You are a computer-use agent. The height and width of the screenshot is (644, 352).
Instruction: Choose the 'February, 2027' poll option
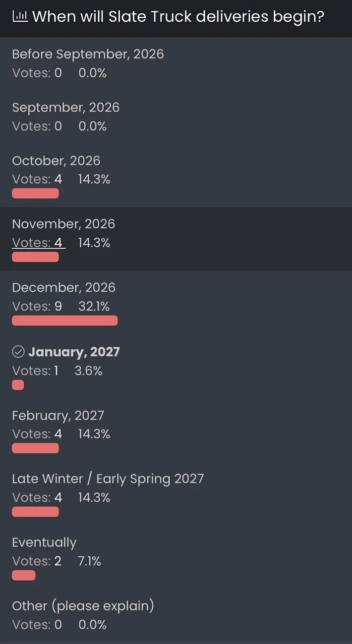[x=58, y=416]
